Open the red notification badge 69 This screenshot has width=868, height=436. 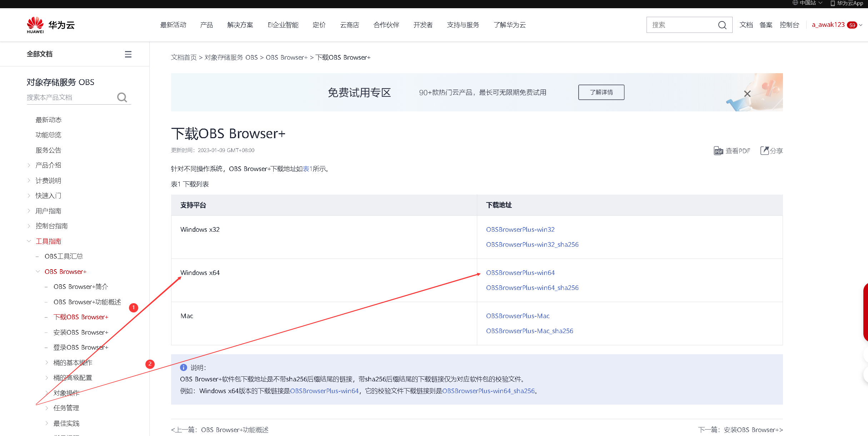point(852,25)
